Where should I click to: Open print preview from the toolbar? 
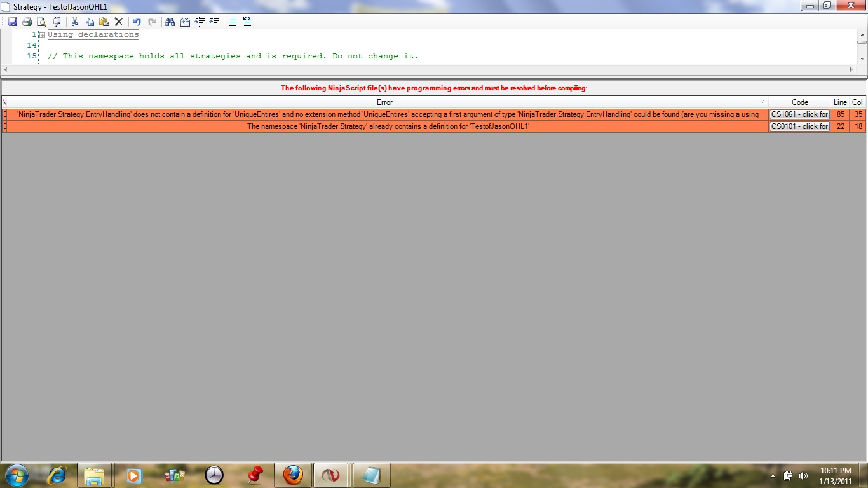42,22
